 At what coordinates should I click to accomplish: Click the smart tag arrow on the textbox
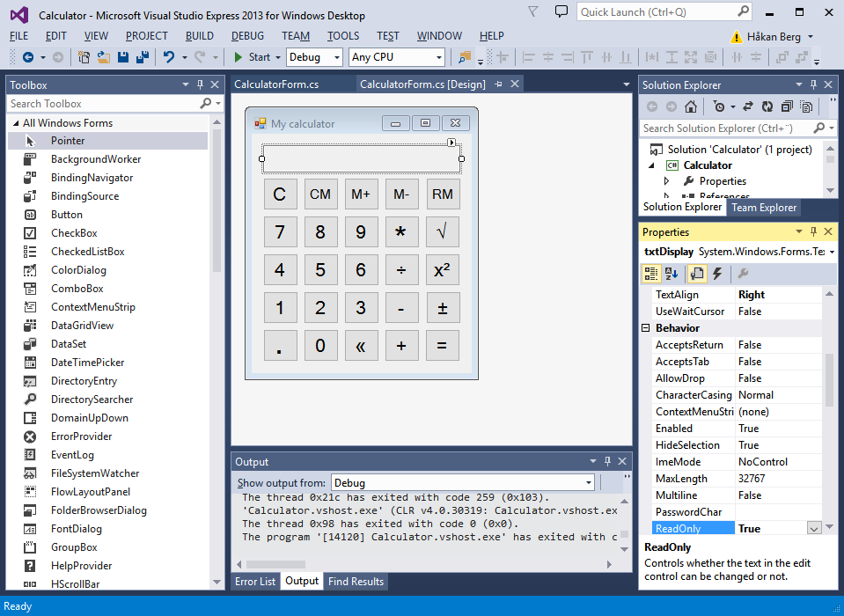pyautogui.click(x=451, y=143)
